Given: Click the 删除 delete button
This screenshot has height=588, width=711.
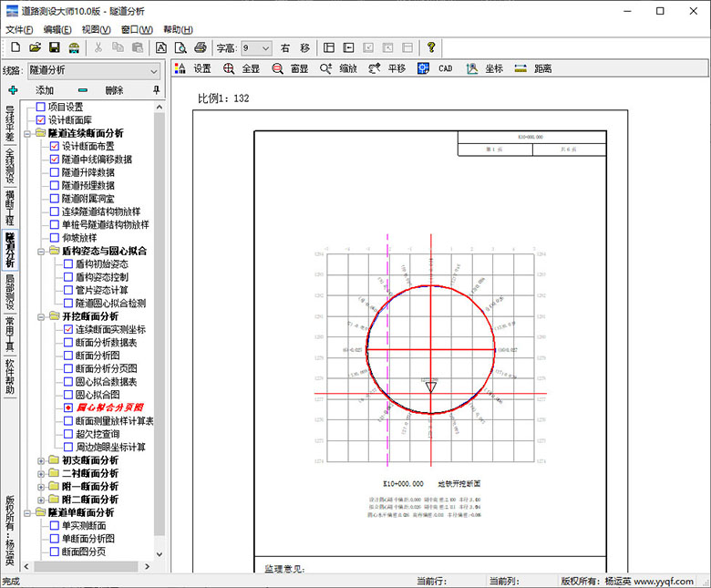Looking at the screenshot, I should (x=114, y=90).
